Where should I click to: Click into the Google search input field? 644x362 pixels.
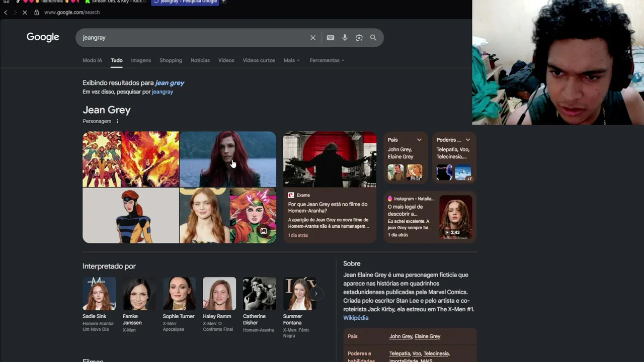(194, 38)
